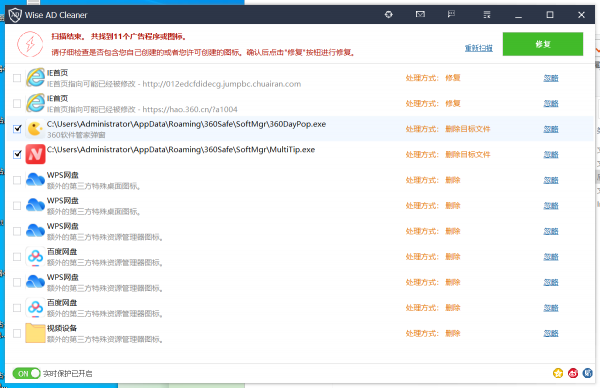
Task: Click the red Weibo icon in status bar
Action: pyautogui.click(x=573, y=373)
